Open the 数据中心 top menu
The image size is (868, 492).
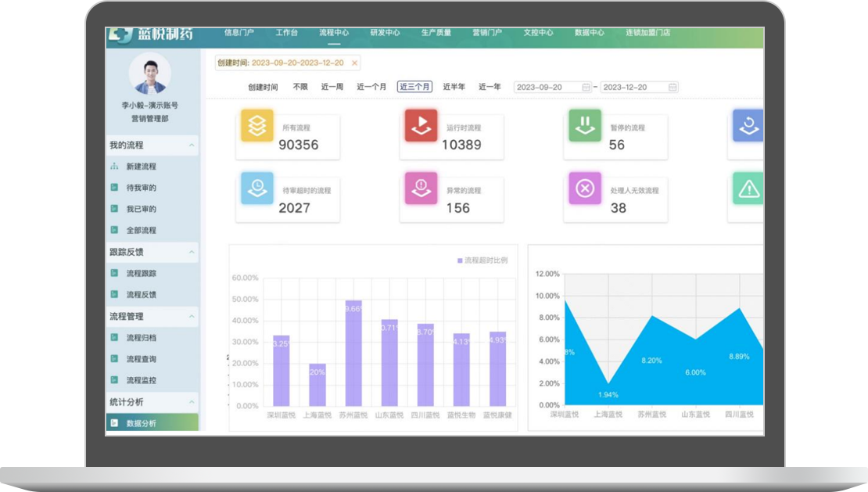[x=589, y=33]
